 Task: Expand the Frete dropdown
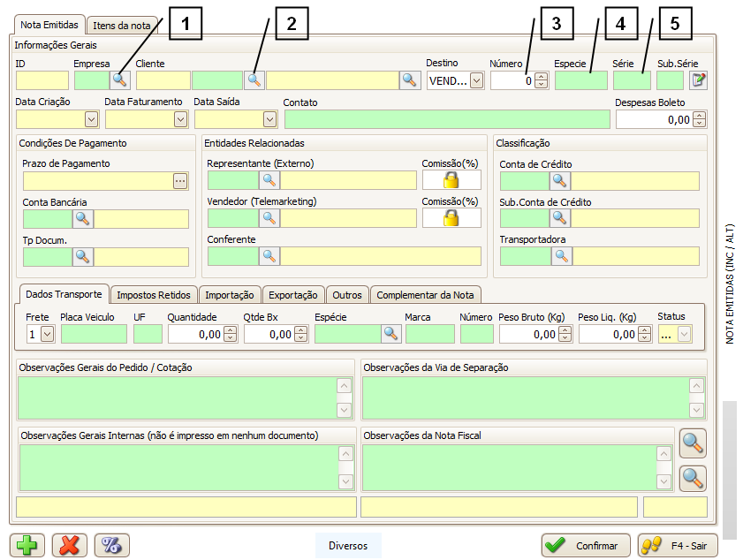pos(47,334)
